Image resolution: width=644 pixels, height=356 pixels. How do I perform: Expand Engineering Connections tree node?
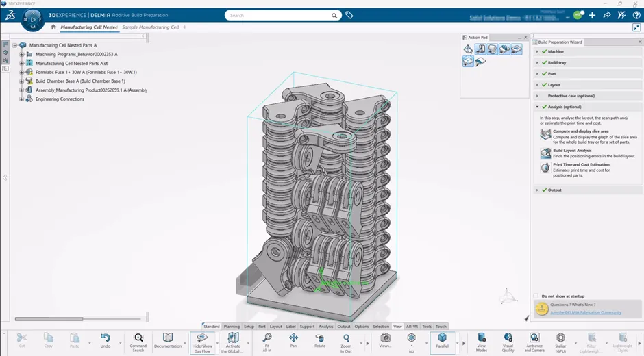[22, 99]
